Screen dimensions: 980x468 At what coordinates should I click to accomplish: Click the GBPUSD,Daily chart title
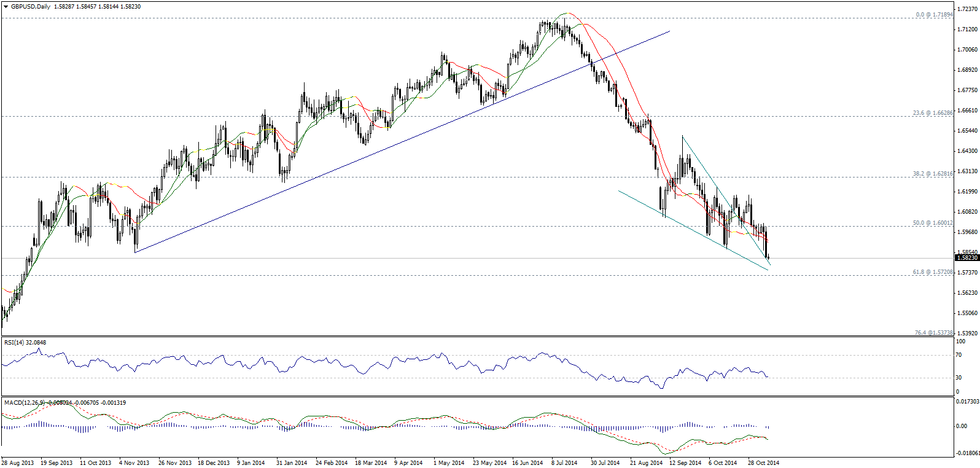pos(31,7)
